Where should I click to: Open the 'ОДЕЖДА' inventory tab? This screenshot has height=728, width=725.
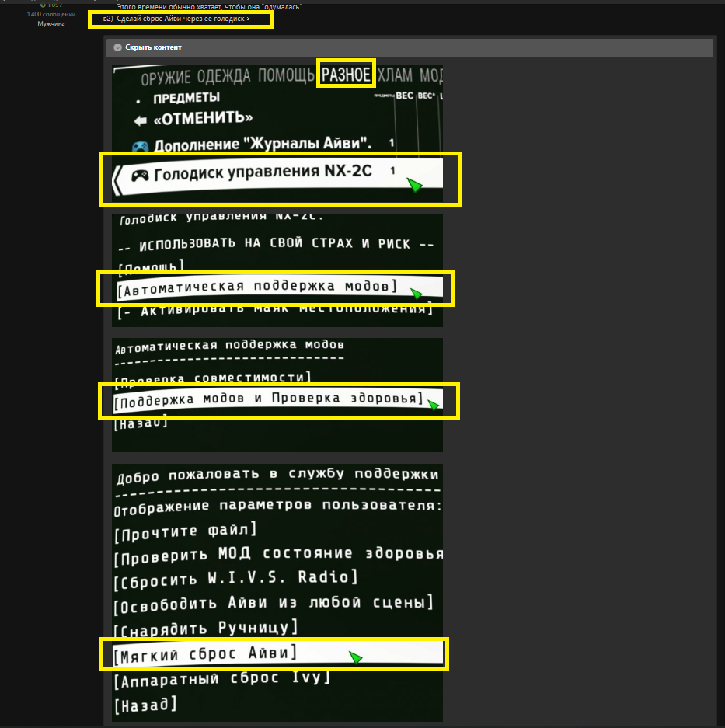[231, 76]
